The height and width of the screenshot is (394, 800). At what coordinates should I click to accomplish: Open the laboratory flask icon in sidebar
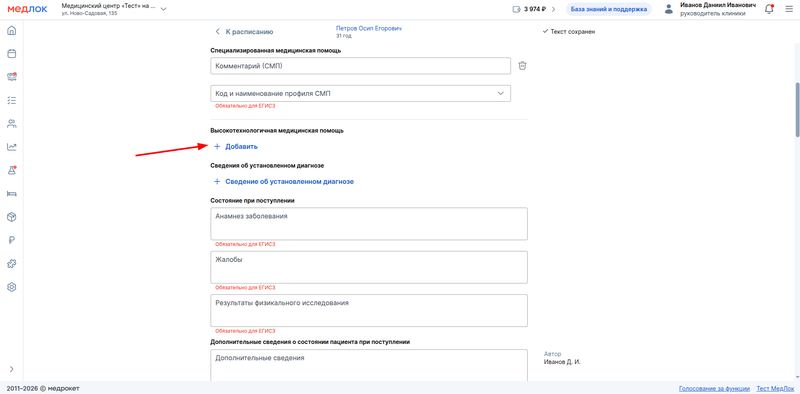click(x=12, y=170)
